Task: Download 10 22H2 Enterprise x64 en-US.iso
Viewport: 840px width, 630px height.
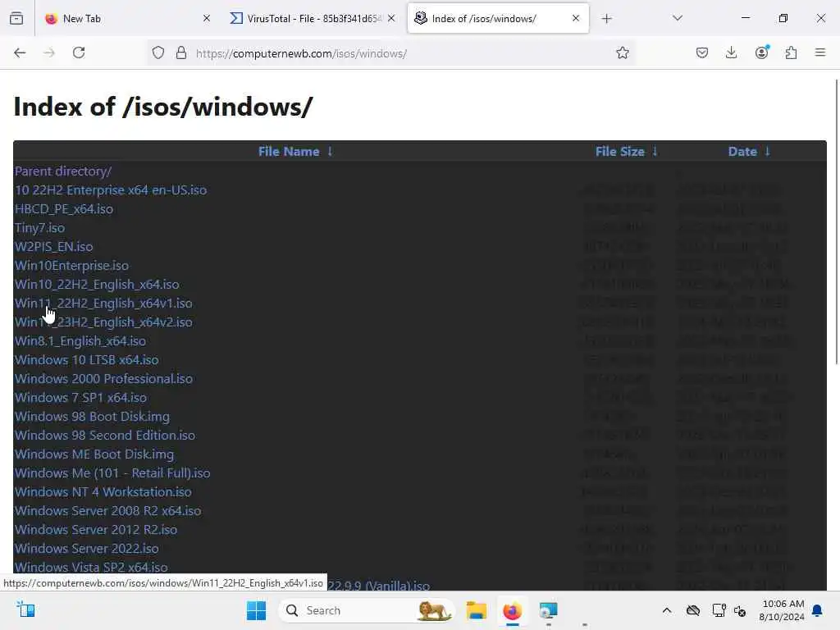Action: tap(111, 190)
